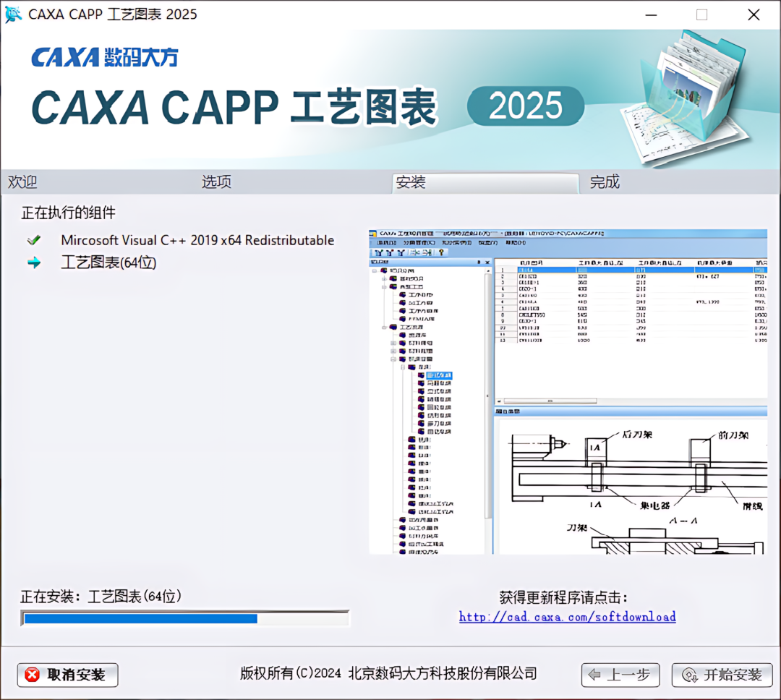The height and width of the screenshot is (700, 781).
Task: Click the software preview screenshot
Action: [568, 392]
